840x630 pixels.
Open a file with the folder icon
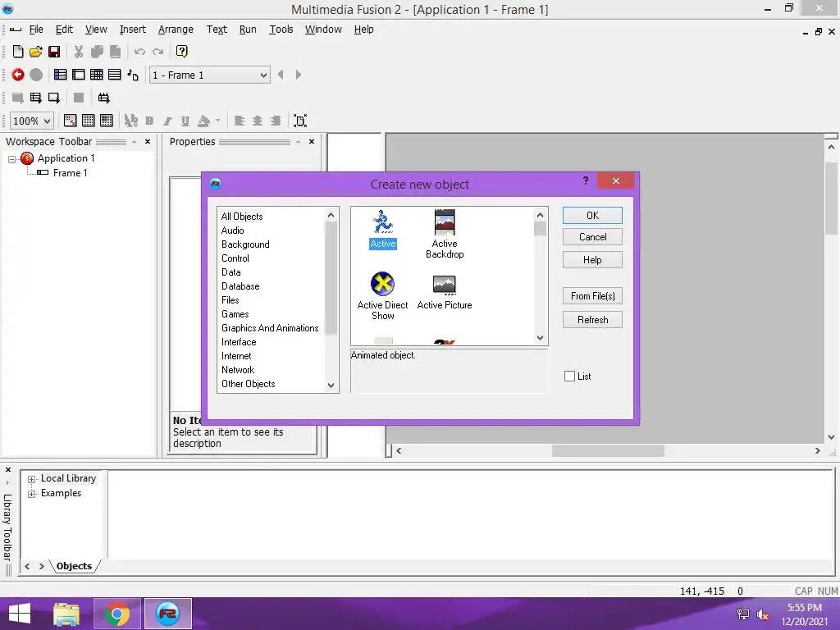36,52
